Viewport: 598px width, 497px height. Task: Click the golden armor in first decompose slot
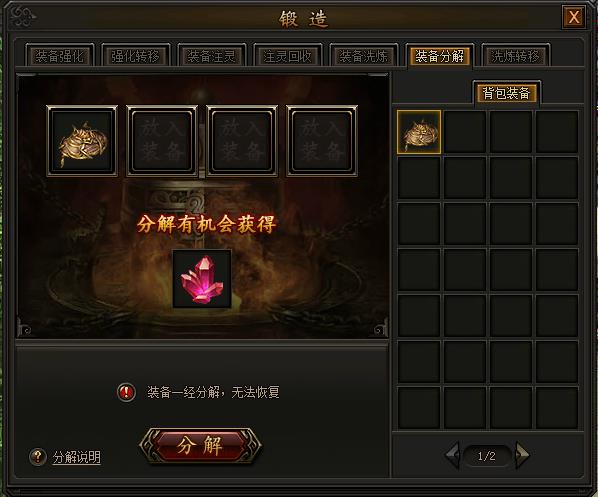pos(82,141)
